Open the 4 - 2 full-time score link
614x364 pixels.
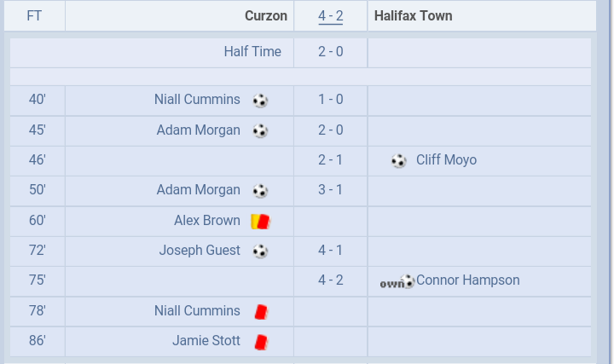331,16
